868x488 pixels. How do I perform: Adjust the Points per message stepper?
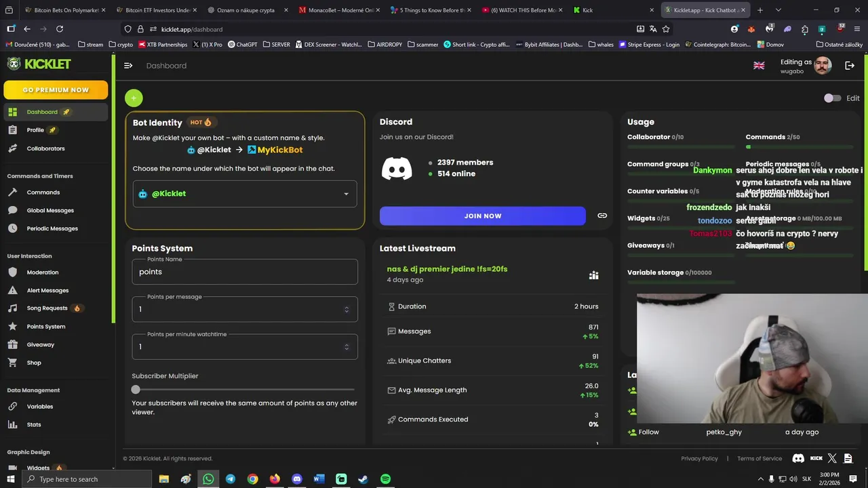coord(347,310)
